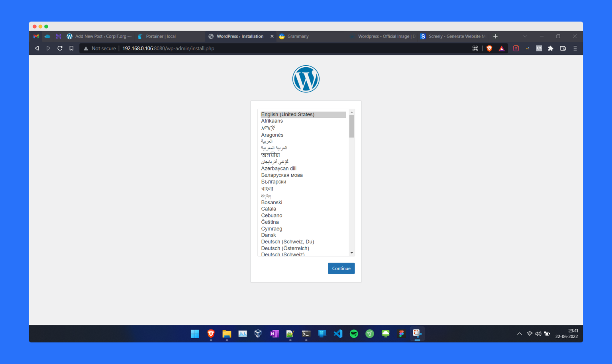Open a new browser tab
Image resolution: width=612 pixels, height=364 pixels.
495,36
